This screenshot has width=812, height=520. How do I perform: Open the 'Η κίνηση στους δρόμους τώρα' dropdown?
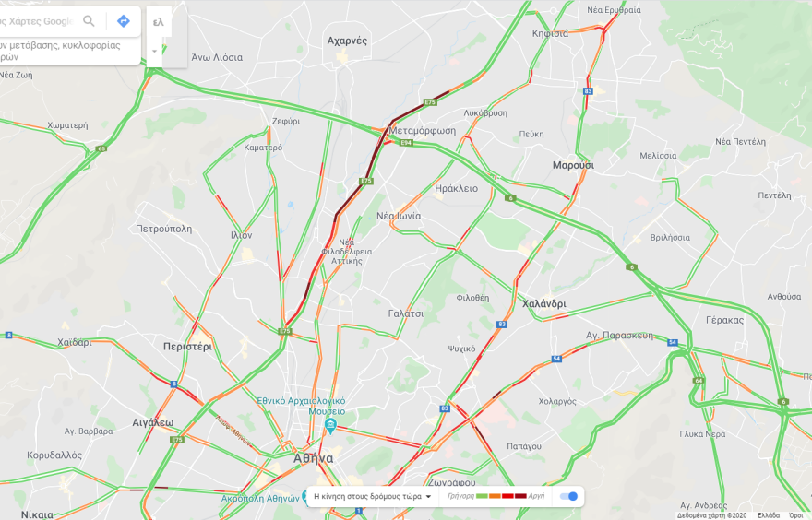pyautogui.click(x=373, y=497)
